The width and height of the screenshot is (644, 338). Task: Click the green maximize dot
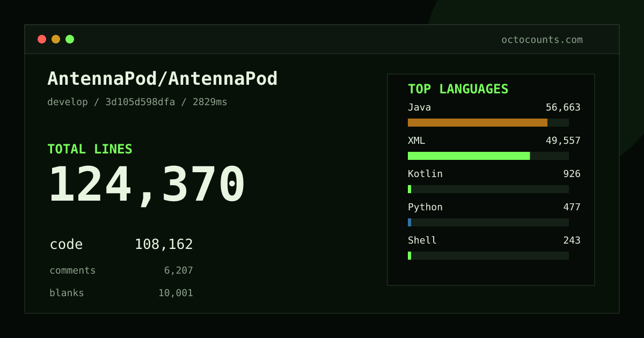pos(70,39)
